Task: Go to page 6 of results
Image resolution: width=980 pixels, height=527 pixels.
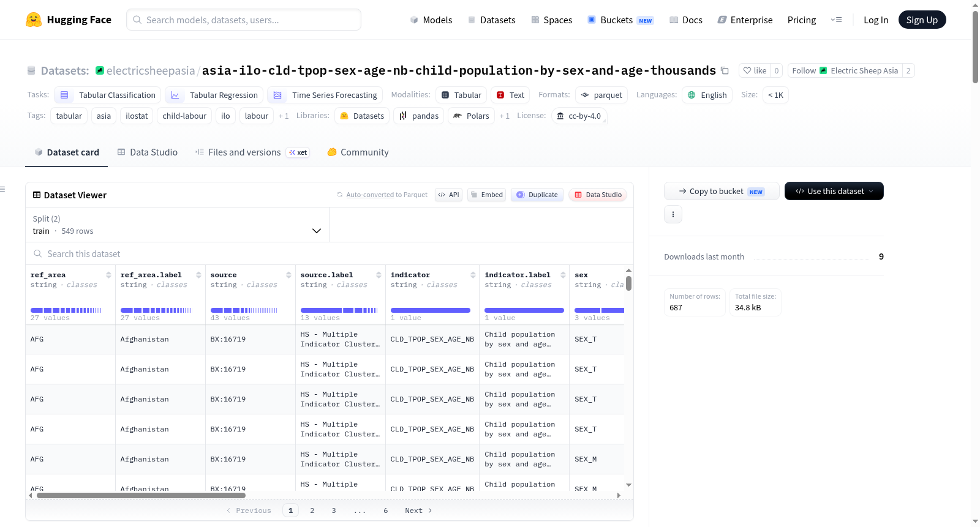Action: pos(386,510)
